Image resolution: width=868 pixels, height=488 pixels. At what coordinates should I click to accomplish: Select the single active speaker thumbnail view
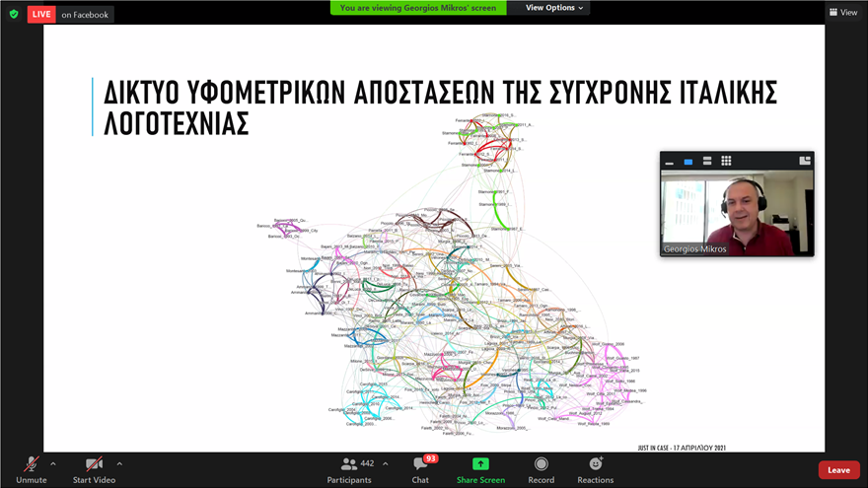pyautogui.click(x=688, y=162)
